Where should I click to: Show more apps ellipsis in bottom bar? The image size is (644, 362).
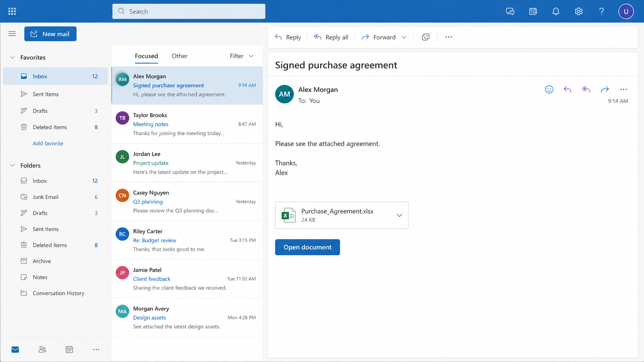click(x=96, y=349)
